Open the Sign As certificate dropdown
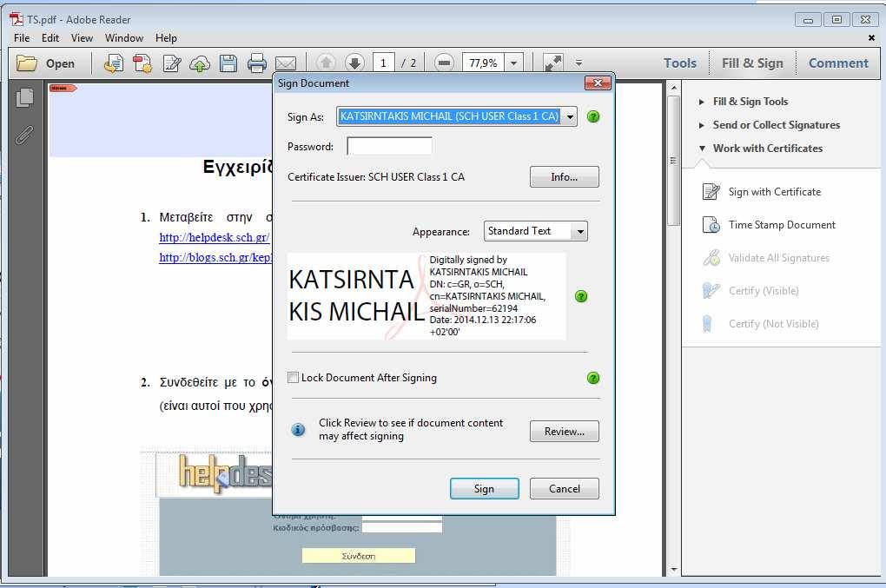 click(570, 117)
